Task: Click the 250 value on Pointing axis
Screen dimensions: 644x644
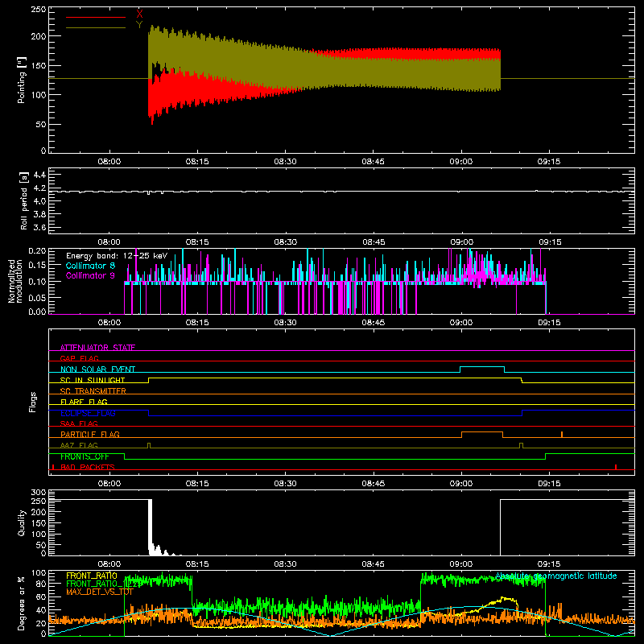Action: [x=39, y=10]
